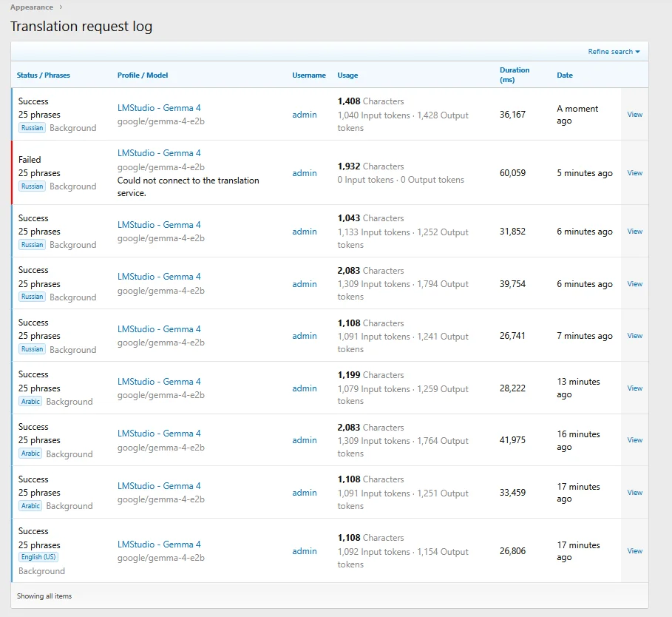Image resolution: width=672 pixels, height=617 pixels.
Task: Click admin username in the 26,741 ms row
Action: pos(305,336)
